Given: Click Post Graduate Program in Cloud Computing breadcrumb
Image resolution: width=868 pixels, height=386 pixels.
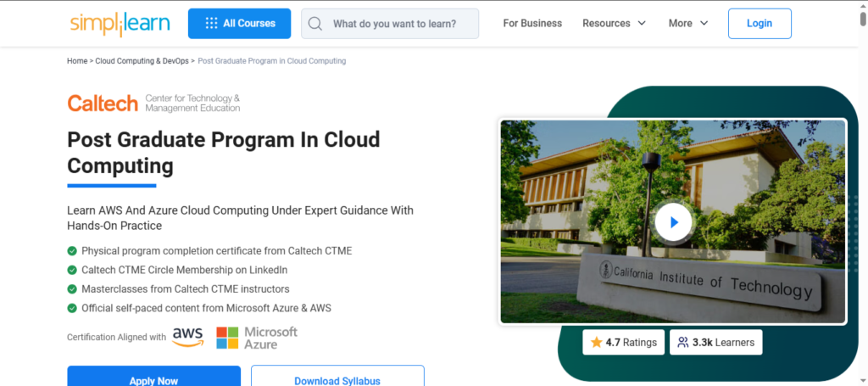Looking at the screenshot, I should (272, 61).
